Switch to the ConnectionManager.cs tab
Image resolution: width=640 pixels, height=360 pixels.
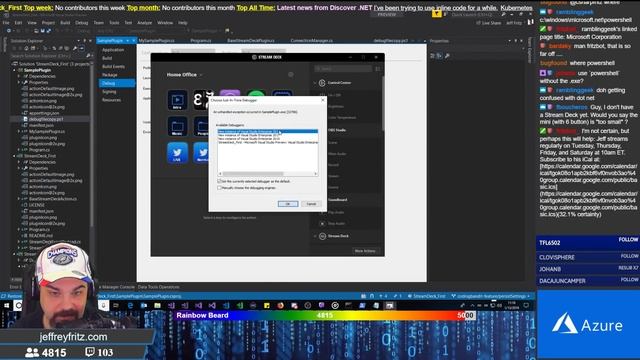[311, 41]
